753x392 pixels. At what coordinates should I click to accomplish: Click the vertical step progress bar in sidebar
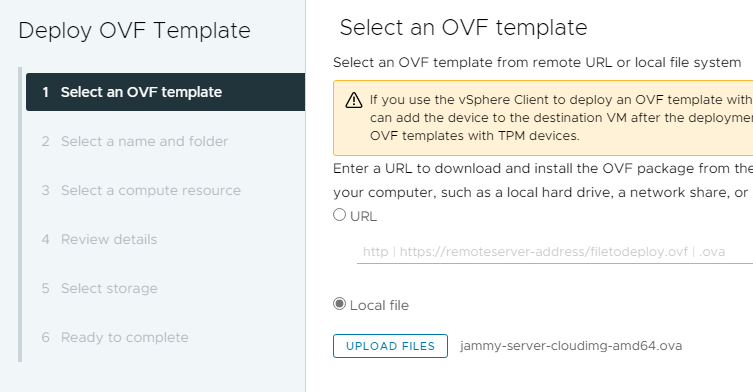coord(20,214)
